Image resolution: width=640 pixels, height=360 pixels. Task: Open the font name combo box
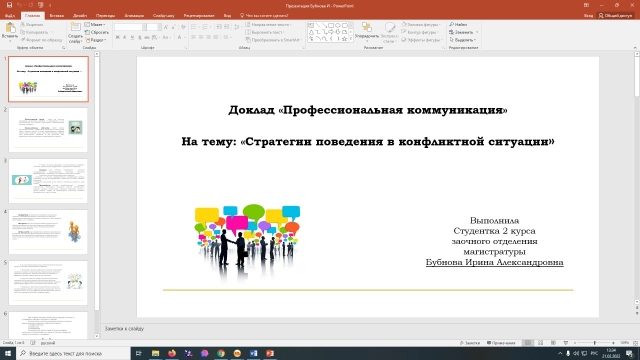pos(130,27)
